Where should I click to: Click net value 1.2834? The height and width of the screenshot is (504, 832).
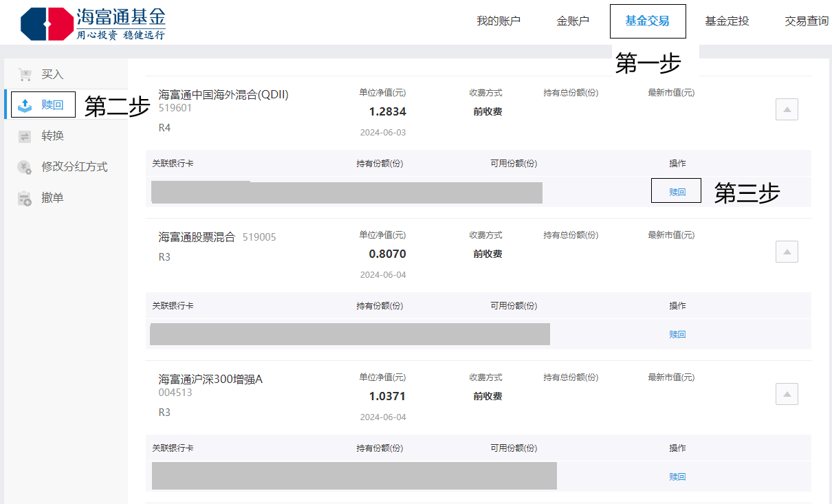[388, 111]
